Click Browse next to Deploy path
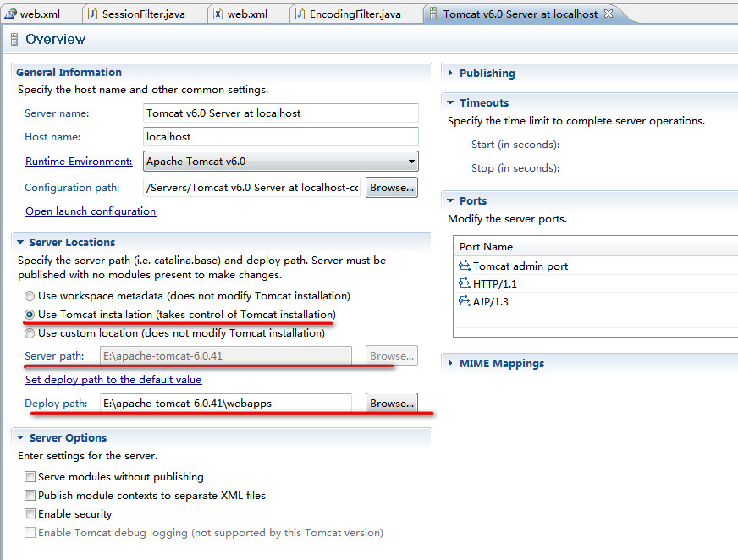The height and width of the screenshot is (560, 738). pos(392,404)
